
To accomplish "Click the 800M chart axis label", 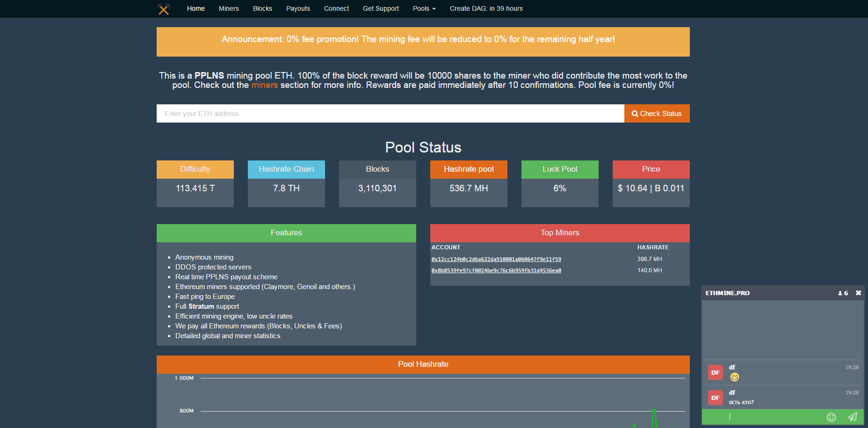I will 187,411.
